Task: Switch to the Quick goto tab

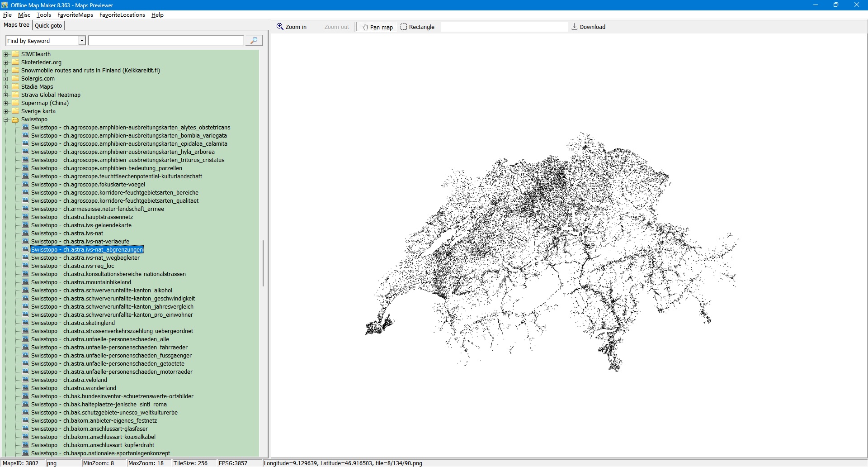Action: [x=48, y=25]
